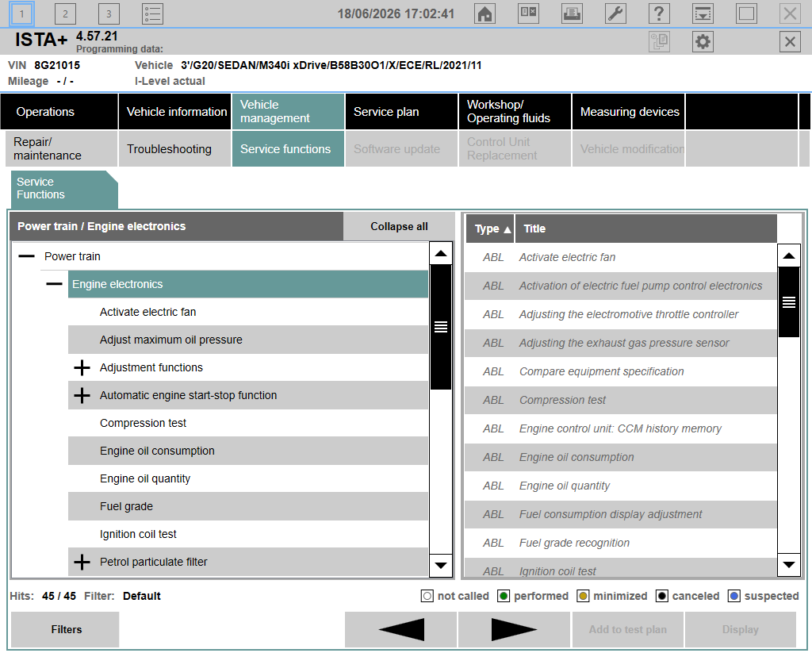Select Engine oil consumption in tree
The width and height of the screenshot is (812, 653).
248,451
